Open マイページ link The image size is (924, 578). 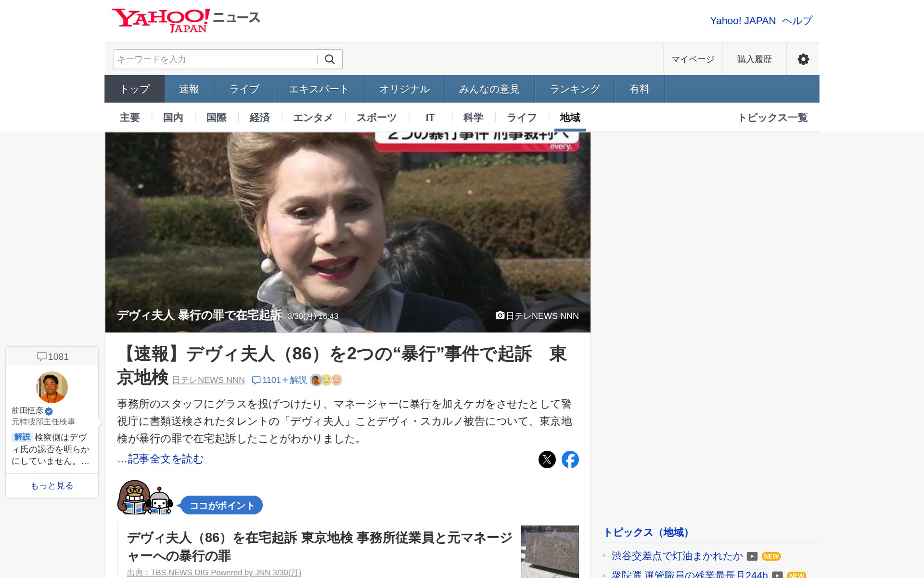pos(693,59)
